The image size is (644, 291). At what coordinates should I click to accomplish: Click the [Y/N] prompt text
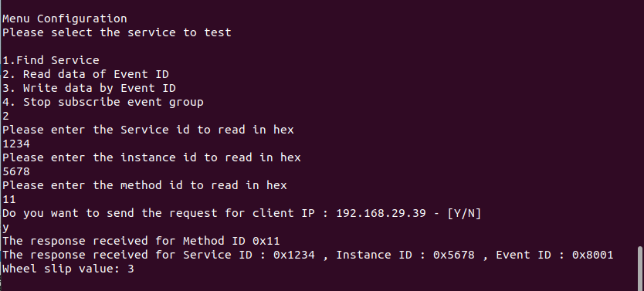pos(464,214)
